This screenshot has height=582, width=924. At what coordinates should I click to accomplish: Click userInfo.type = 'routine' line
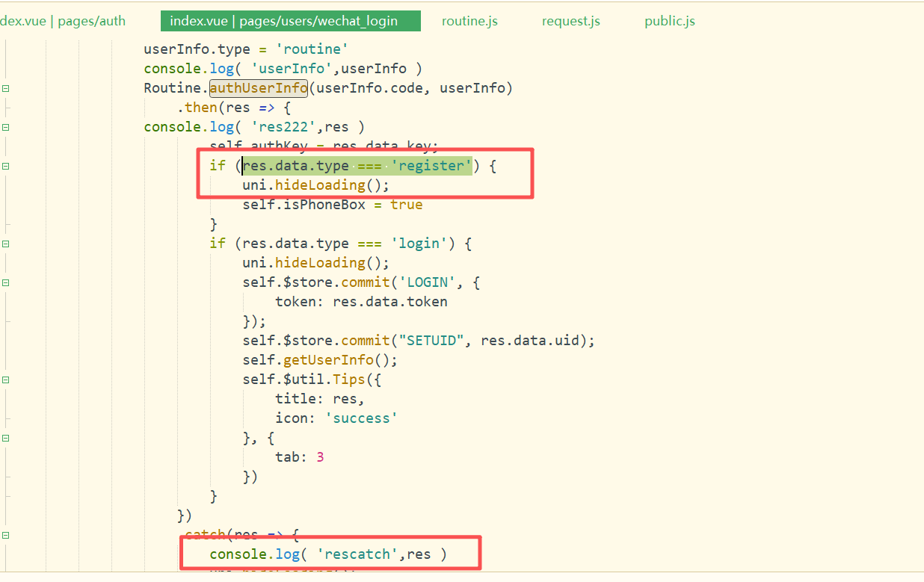[x=247, y=49]
